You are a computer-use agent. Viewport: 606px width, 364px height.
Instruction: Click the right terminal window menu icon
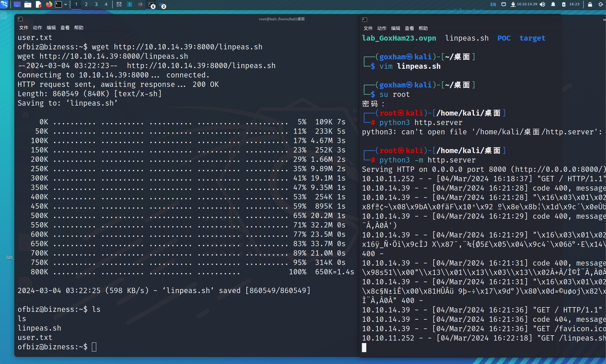tap(365, 20)
